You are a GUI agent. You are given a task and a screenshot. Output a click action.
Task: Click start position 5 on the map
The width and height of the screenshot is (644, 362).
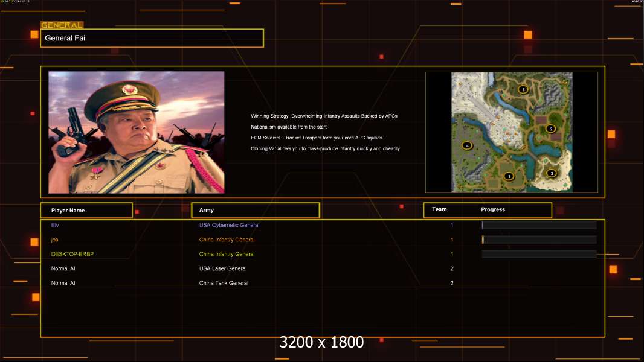(x=523, y=89)
